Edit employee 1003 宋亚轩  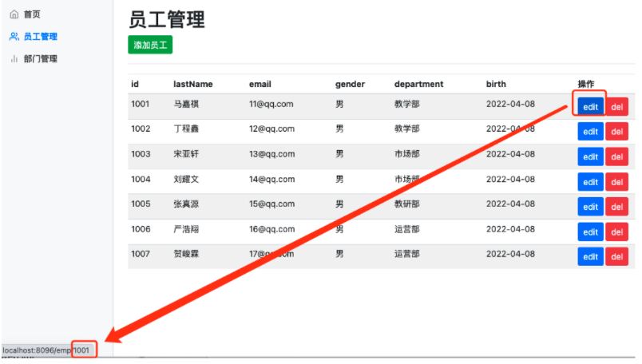click(x=590, y=156)
